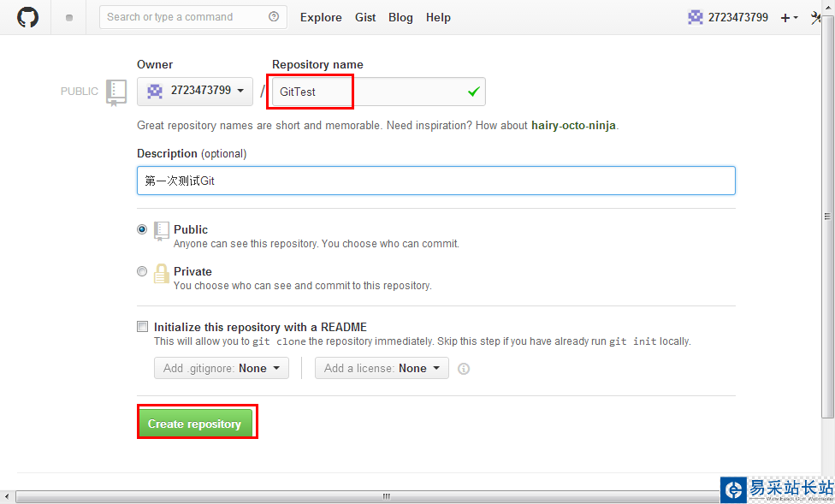Click the notifications indicator dot
Screen dimensions: 835x504
click(68, 18)
